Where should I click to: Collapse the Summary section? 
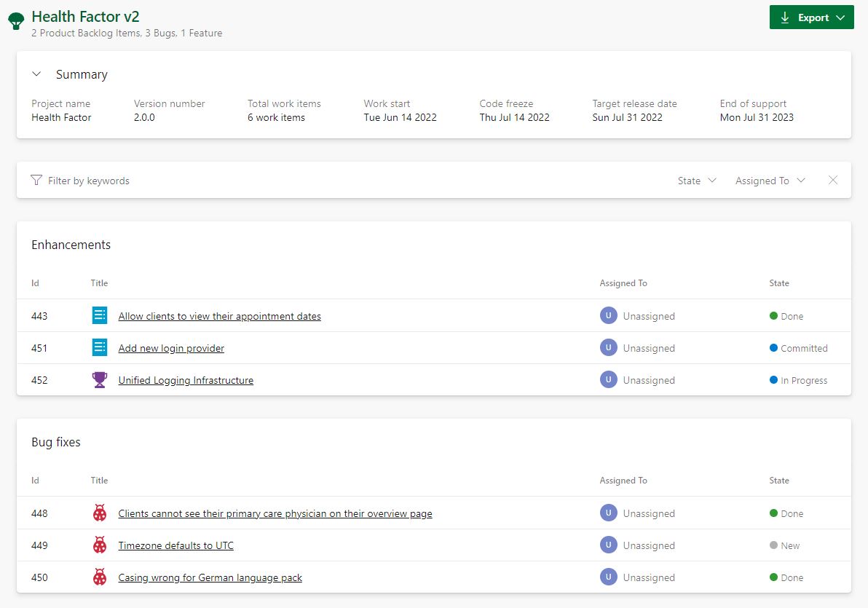point(36,74)
